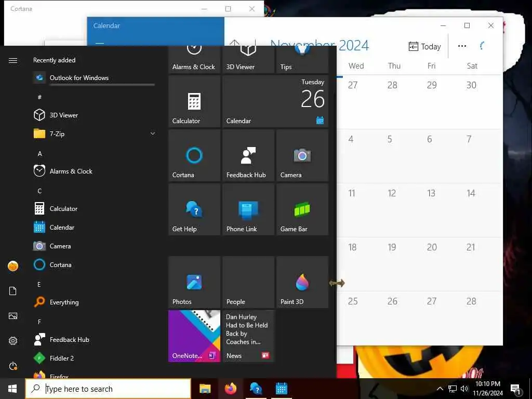Open Calculator in the app list
The width and height of the screenshot is (532, 399).
pyautogui.click(x=95, y=208)
